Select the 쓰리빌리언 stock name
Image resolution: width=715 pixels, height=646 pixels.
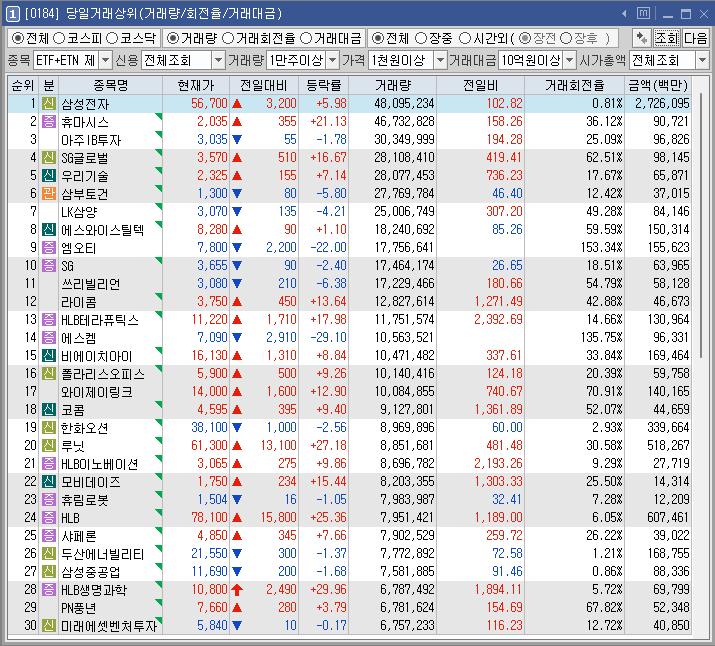91,284
